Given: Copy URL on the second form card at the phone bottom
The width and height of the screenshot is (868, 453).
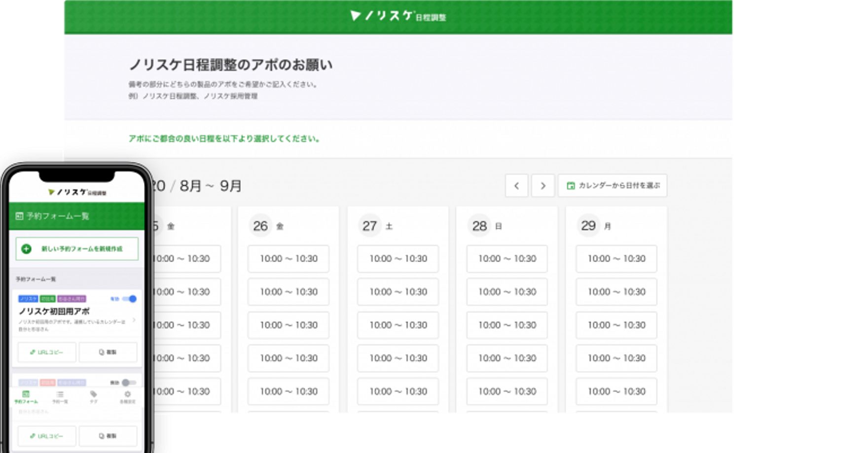Looking at the screenshot, I should 47,436.
